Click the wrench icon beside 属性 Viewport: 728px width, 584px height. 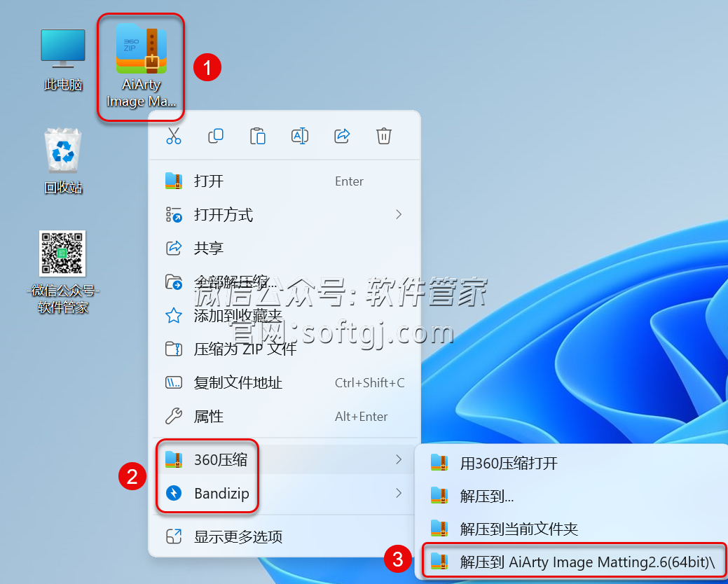click(x=174, y=416)
